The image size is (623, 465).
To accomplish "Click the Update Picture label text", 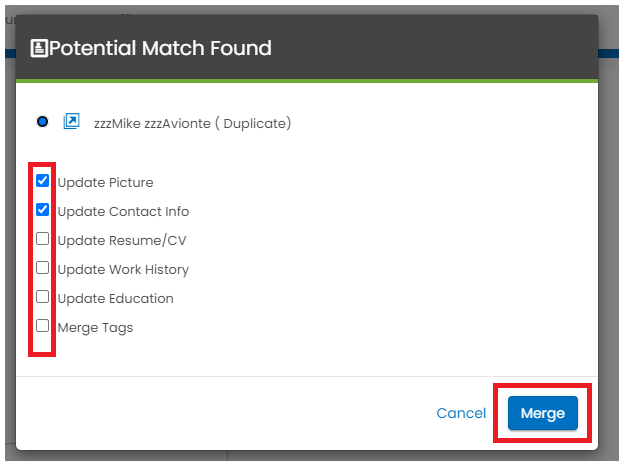I will pyautogui.click(x=105, y=182).
